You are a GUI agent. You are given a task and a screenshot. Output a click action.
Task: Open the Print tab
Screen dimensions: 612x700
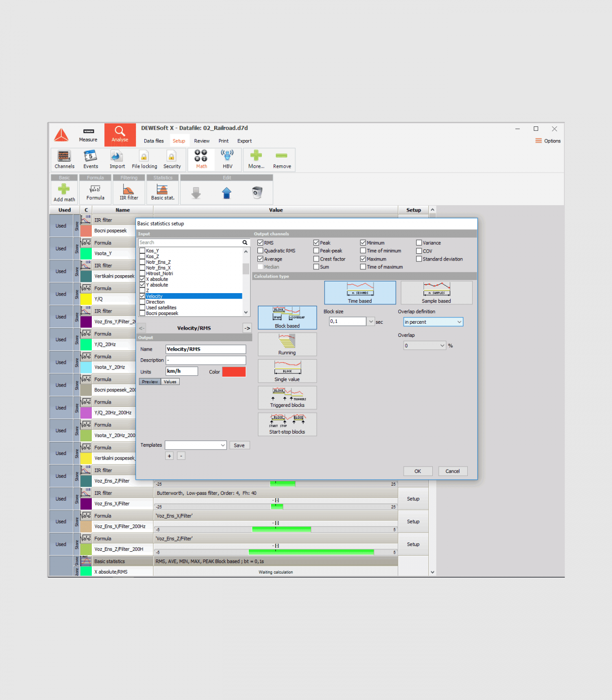(223, 141)
